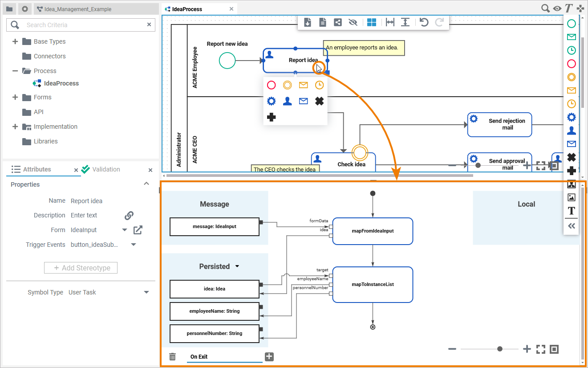Click the Add Stereotype button

click(81, 268)
